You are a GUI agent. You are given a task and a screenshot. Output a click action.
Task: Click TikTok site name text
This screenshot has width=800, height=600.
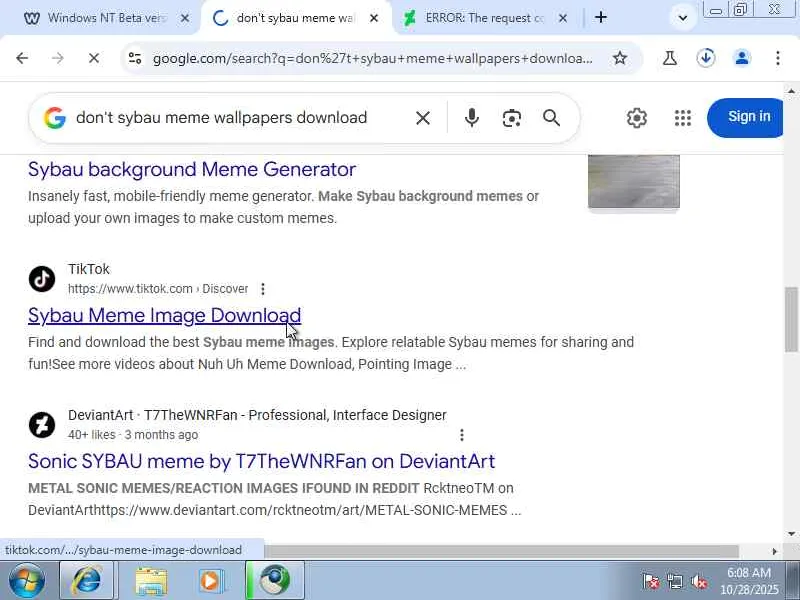point(89,269)
